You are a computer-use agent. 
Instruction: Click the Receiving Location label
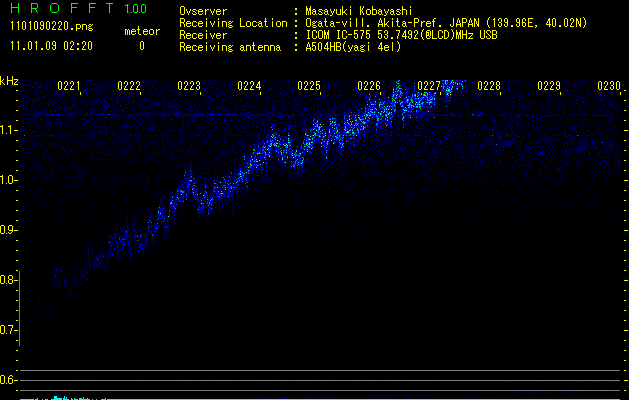233,23
